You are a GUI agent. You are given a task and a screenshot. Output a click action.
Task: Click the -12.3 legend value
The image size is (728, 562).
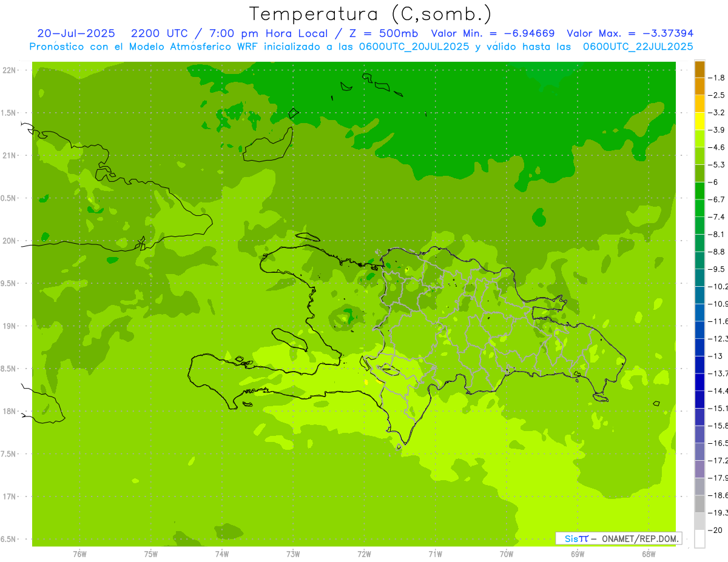(719, 338)
